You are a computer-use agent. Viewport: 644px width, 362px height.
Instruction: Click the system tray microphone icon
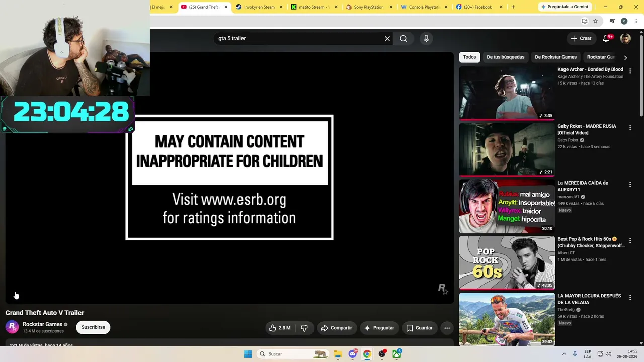(x=575, y=354)
